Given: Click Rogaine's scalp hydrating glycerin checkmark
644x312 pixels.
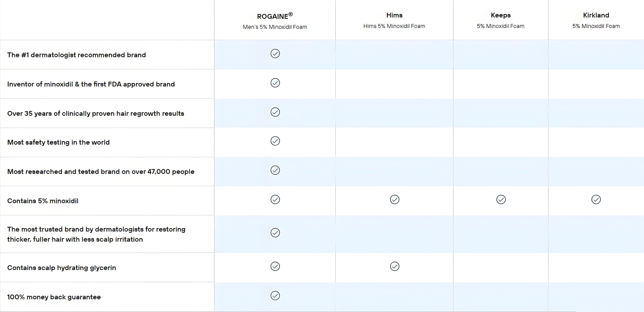Looking at the screenshot, I should pyautogui.click(x=275, y=266).
